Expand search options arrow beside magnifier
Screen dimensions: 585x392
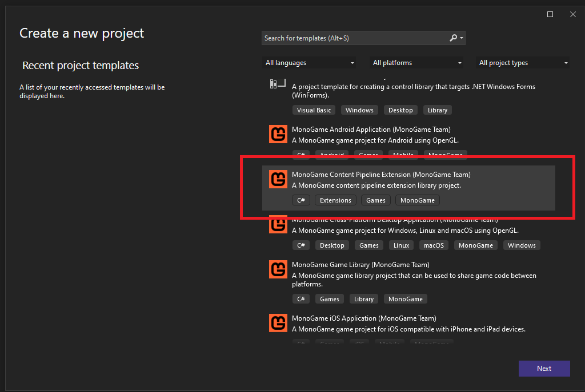tap(462, 38)
